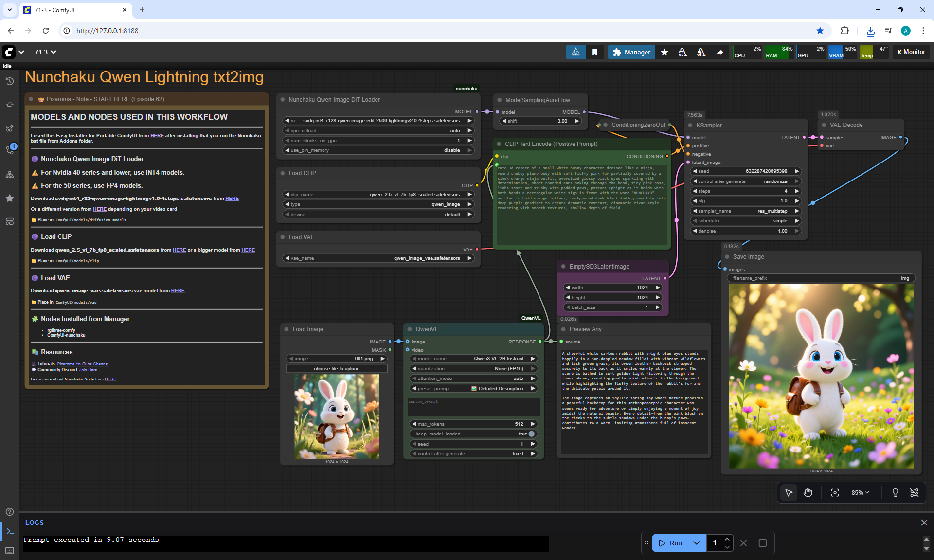The width and height of the screenshot is (934, 560).
Task: Open the workflows star sidebar icon
Action: tap(9, 198)
